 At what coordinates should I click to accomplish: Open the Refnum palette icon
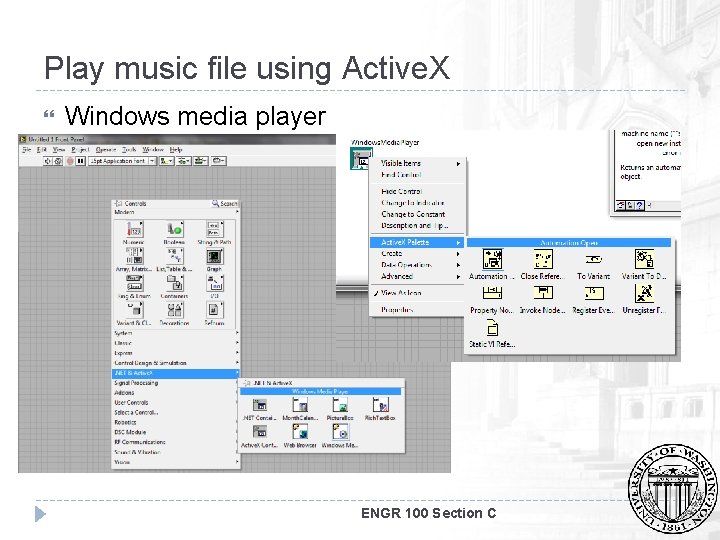click(x=214, y=309)
